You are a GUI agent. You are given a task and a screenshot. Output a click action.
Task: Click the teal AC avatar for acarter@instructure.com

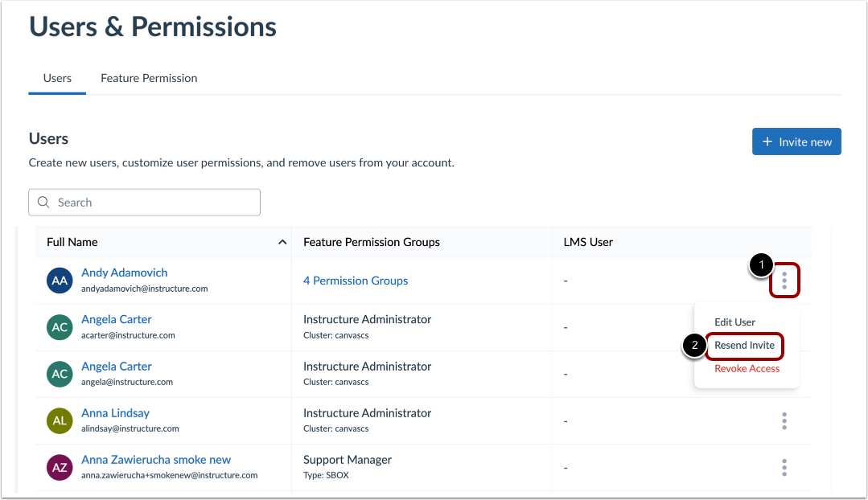pos(60,327)
